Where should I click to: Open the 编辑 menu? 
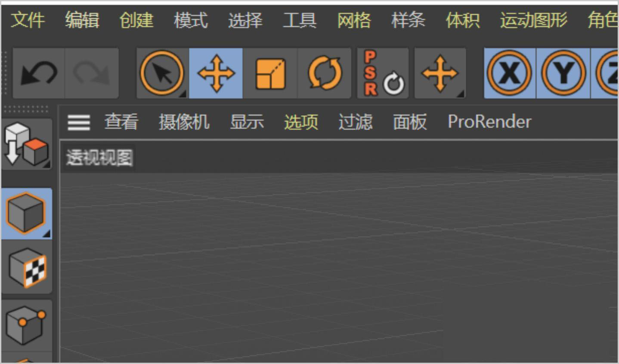(82, 20)
